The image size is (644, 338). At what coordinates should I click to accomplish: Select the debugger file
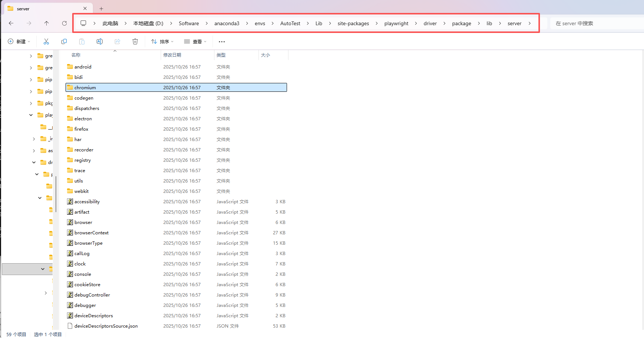pos(85,305)
